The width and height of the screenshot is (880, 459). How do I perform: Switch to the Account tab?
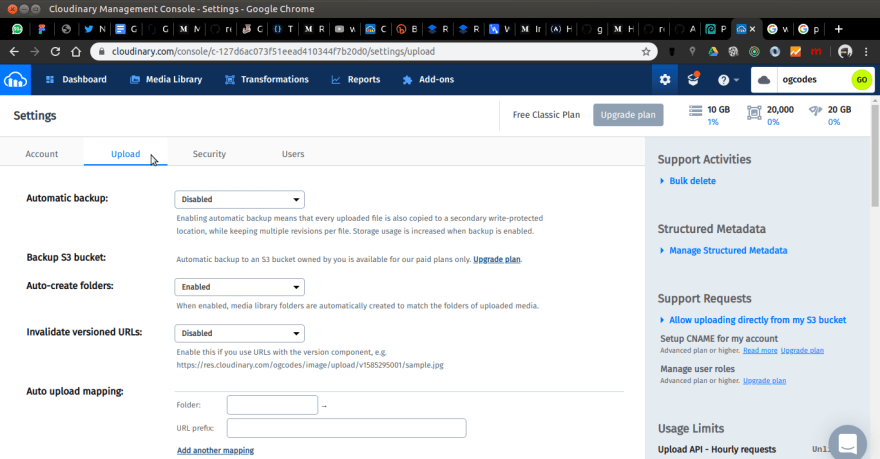tap(42, 154)
